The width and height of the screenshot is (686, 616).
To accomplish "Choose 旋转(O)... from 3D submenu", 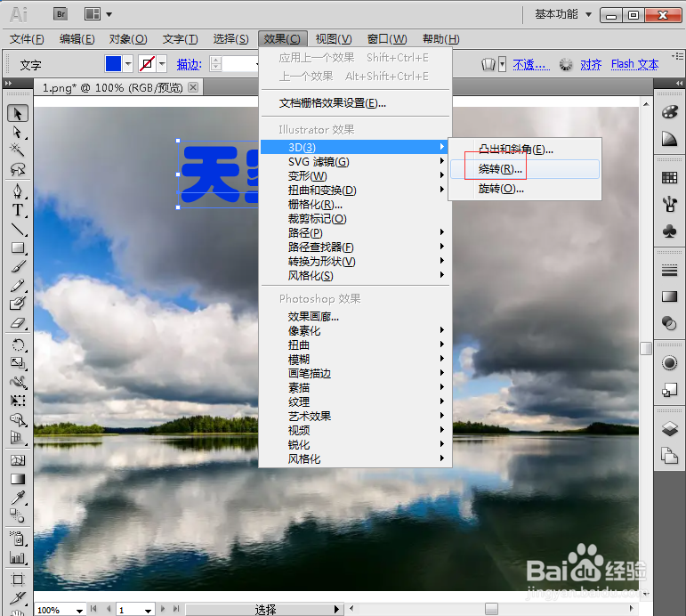I will tap(525, 189).
